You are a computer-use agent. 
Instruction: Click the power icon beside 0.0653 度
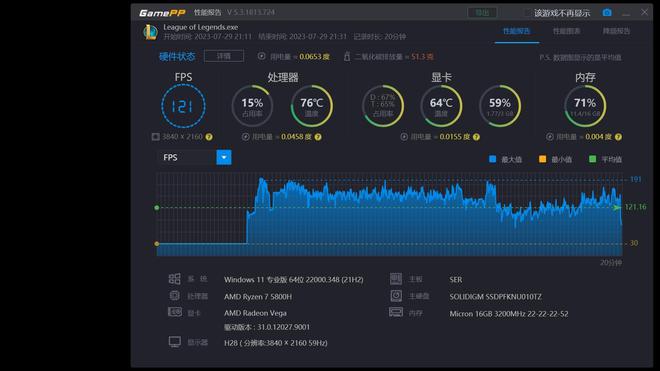click(261, 56)
